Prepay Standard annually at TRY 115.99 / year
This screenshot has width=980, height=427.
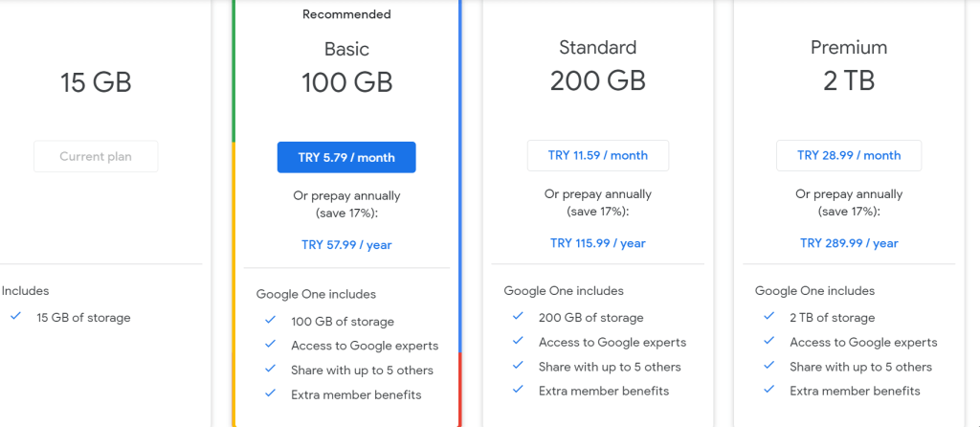tap(597, 243)
